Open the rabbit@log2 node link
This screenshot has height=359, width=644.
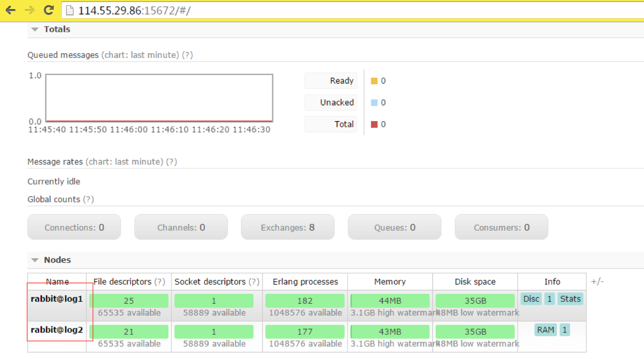[x=56, y=330]
